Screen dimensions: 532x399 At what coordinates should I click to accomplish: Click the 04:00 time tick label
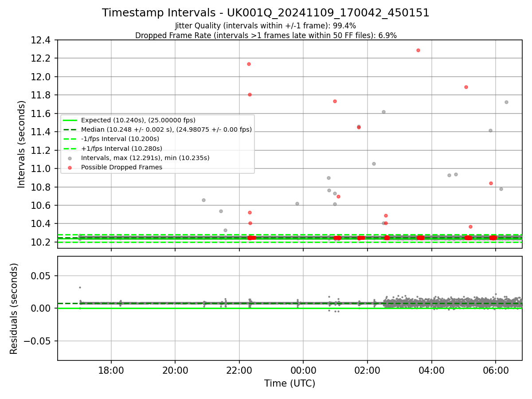pyautogui.click(x=431, y=370)
